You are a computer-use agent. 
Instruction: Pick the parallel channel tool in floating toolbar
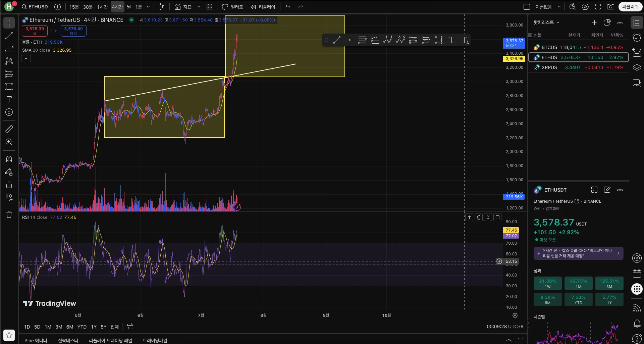[x=375, y=40]
